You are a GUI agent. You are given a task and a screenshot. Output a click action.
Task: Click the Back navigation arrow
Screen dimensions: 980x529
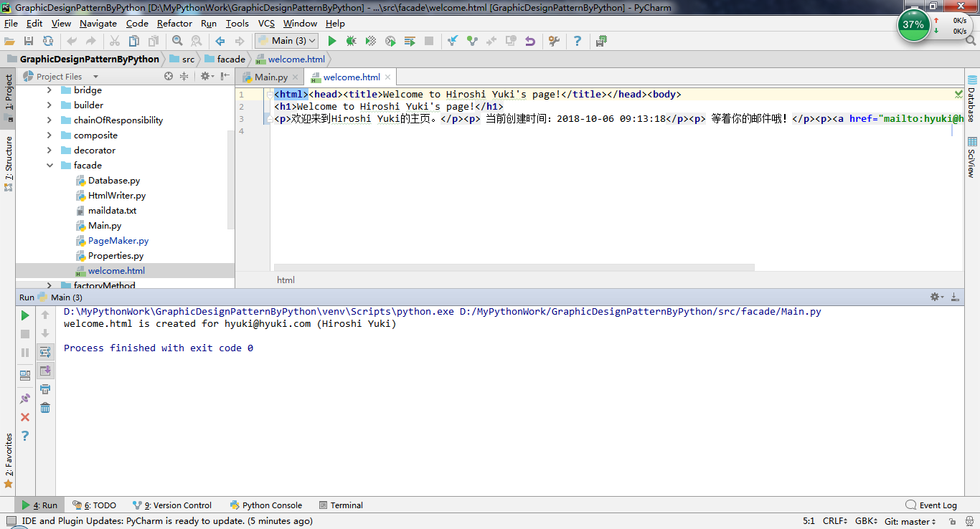tap(220, 41)
